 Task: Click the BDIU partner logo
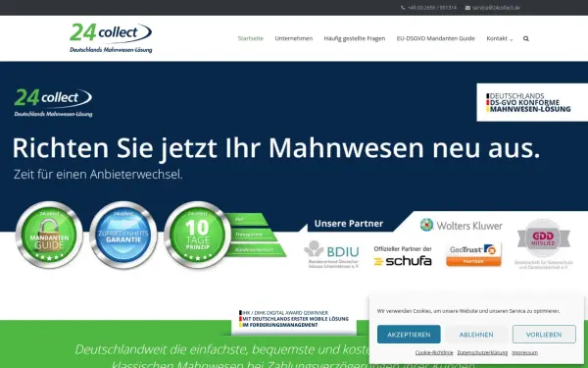pyautogui.click(x=332, y=254)
